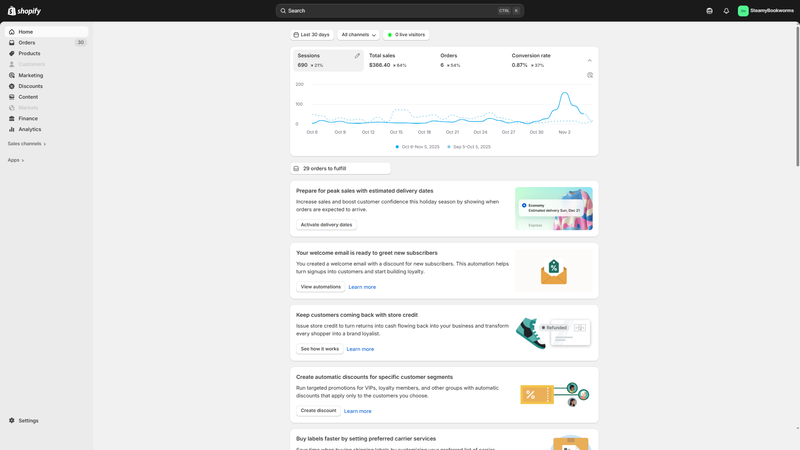Viewport: 800px width, 450px height.
Task: Click the 'Buy labels faster' card title
Action: 366,439
